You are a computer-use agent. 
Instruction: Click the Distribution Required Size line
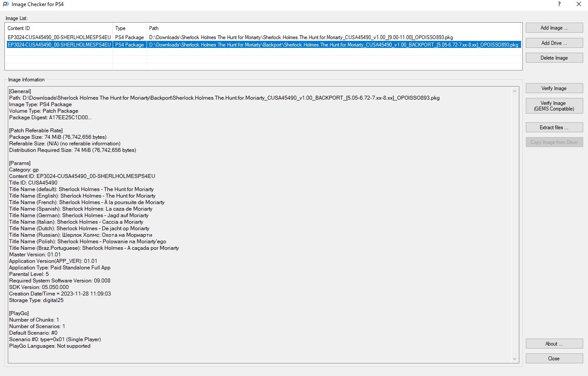[x=73, y=150]
